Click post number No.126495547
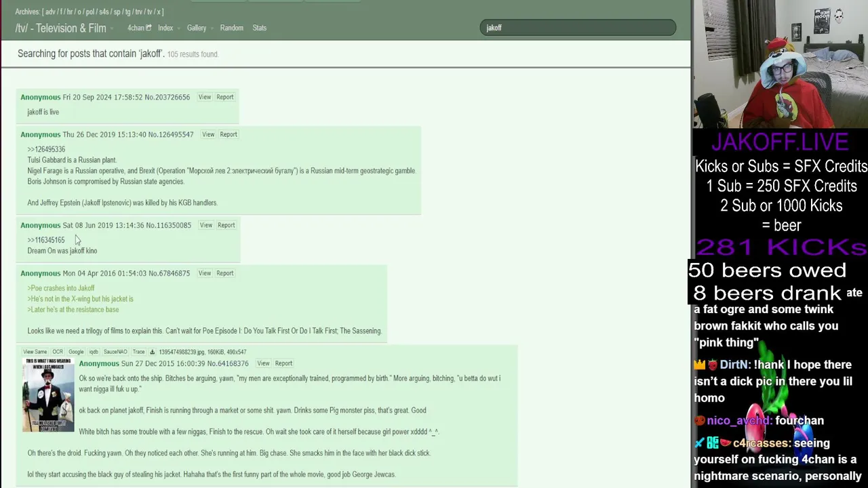 [171, 134]
